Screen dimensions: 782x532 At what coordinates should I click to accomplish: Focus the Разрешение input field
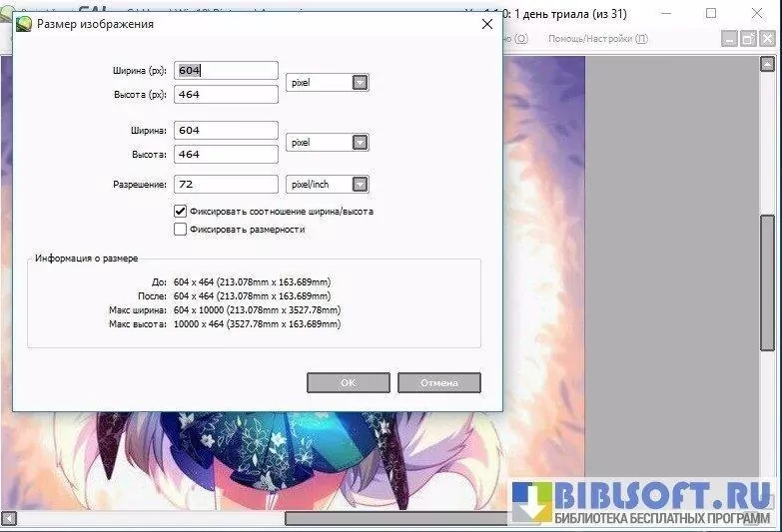coord(226,185)
